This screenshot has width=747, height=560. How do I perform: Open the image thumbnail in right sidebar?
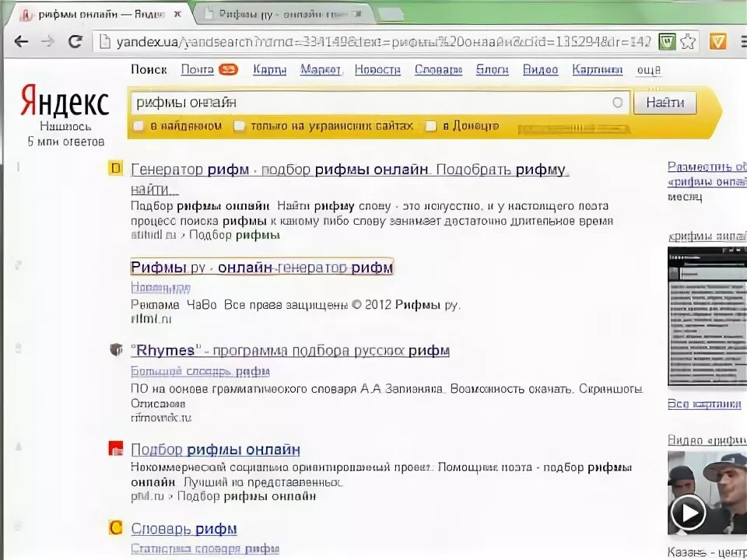[x=707, y=317]
